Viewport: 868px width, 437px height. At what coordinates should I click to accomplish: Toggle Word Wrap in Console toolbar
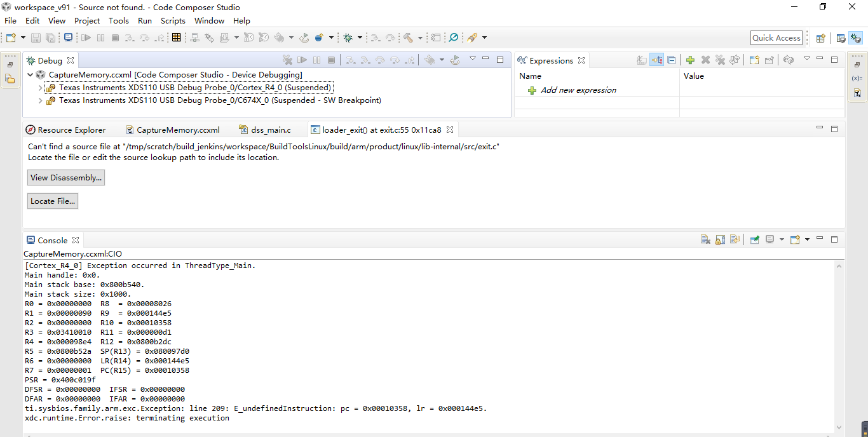(735, 240)
